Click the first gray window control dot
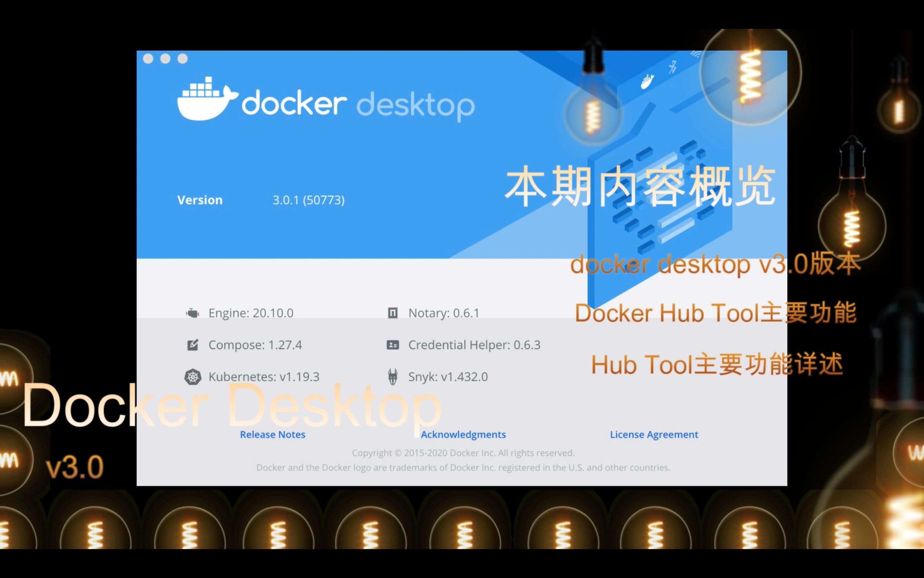Screen dimensions: 924x578 point(148,58)
